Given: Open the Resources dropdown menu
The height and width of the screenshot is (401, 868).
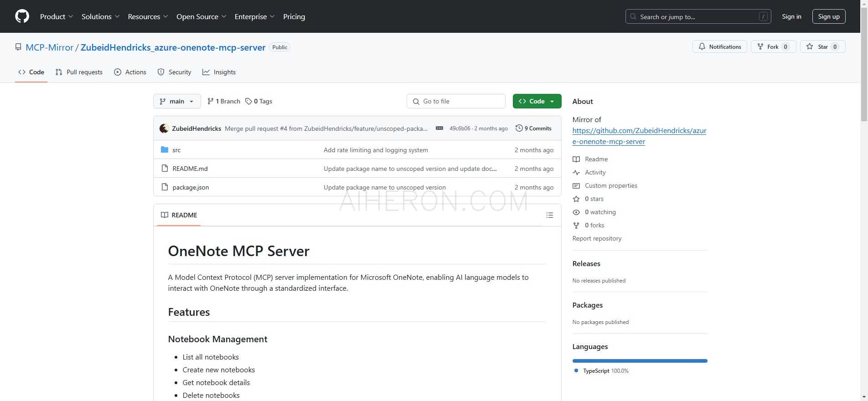Looking at the screenshot, I should click(148, 16).
